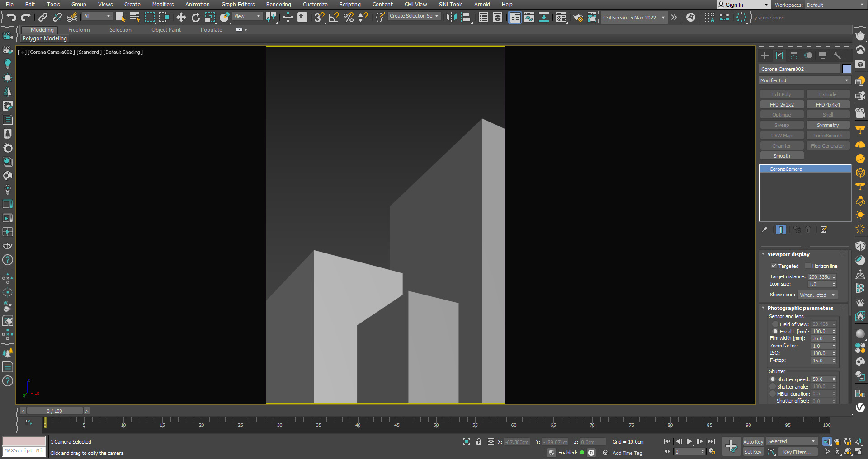Switch to the Freeform ribbon tab

coord(79,30)
